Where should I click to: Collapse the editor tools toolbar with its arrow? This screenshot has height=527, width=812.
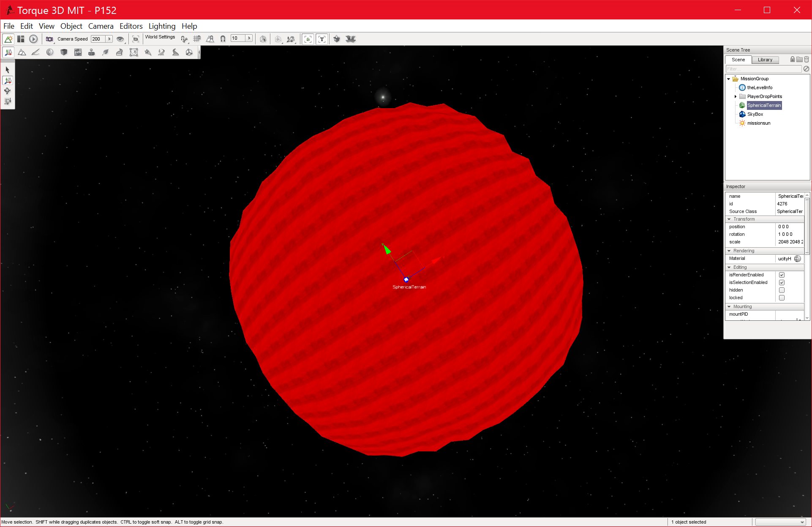point(199,52)
